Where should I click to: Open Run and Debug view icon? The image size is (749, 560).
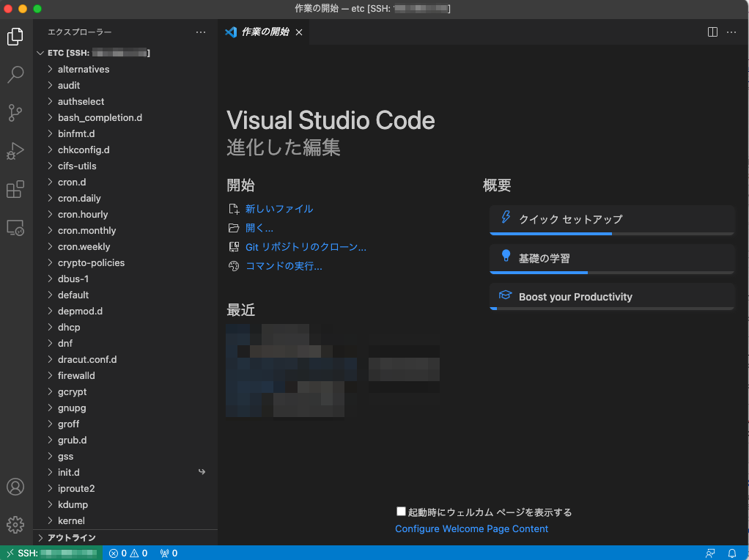pos(15,151)
